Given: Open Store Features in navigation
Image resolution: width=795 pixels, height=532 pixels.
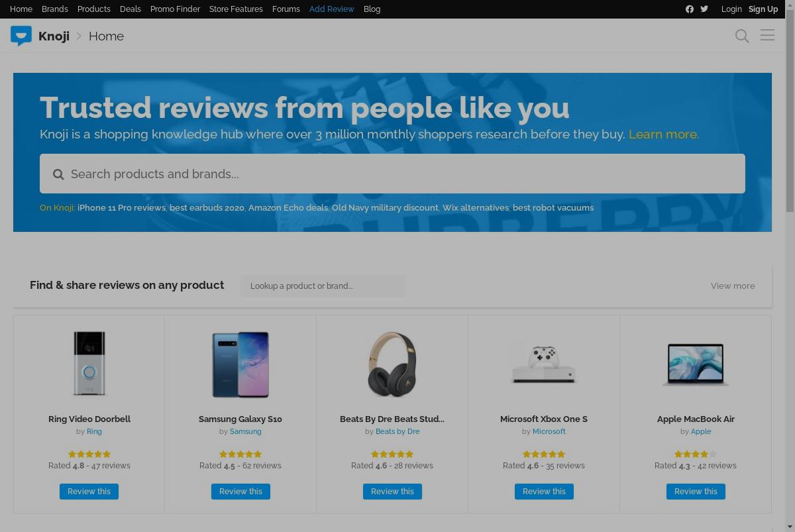Looking at the screenshot, I should coord(236,9).
